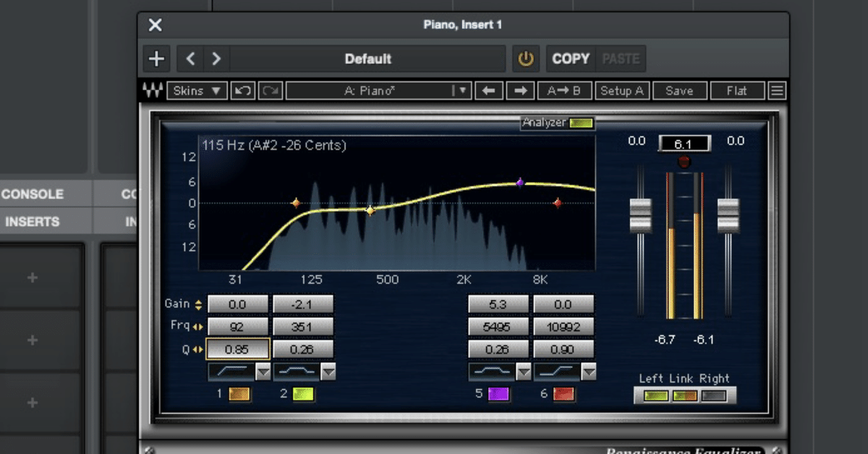Switch to the INSERTS tab

point(33,221)
